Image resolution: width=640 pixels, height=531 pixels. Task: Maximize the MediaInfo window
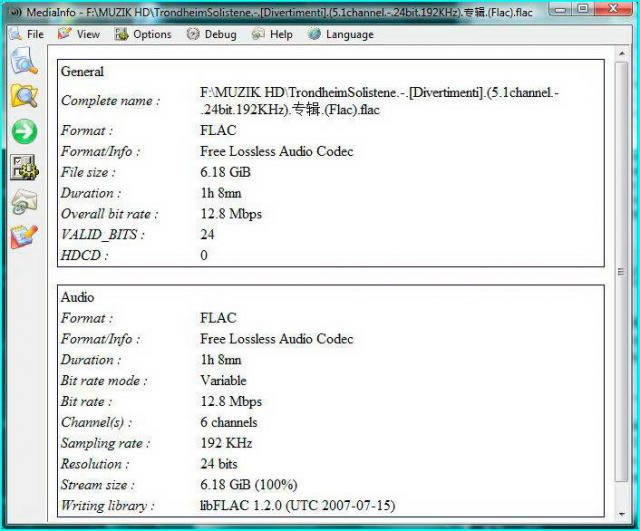[583, 9]
